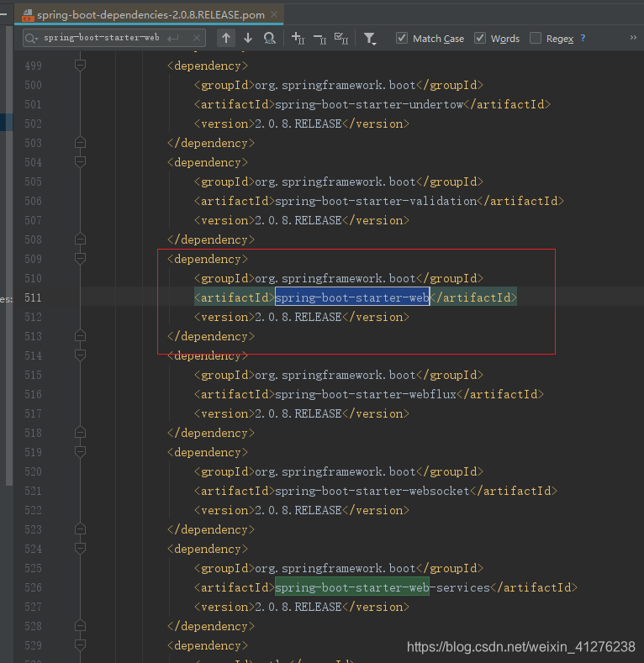This screenshot has width=644, height=663.
Task: Add selection for next occurrence icon
Action: [x=298, y=38]
